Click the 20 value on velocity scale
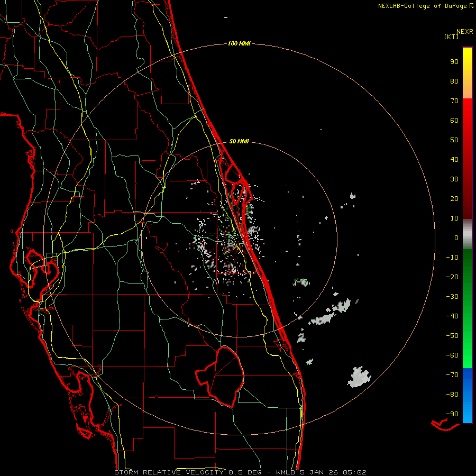476x476 pixels. [x=454, y=199]
